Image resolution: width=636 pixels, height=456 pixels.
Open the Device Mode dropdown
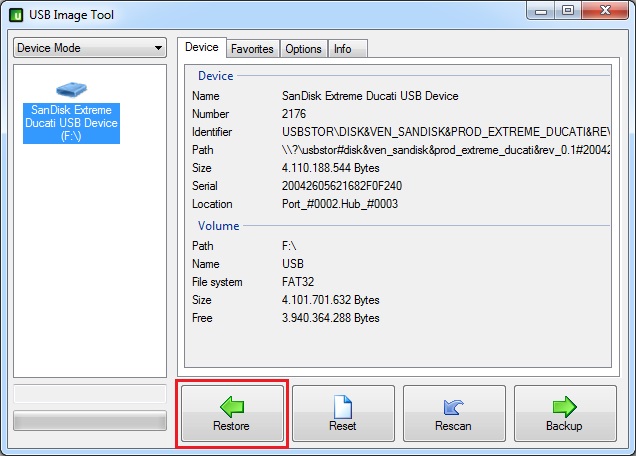pos(90,48)
